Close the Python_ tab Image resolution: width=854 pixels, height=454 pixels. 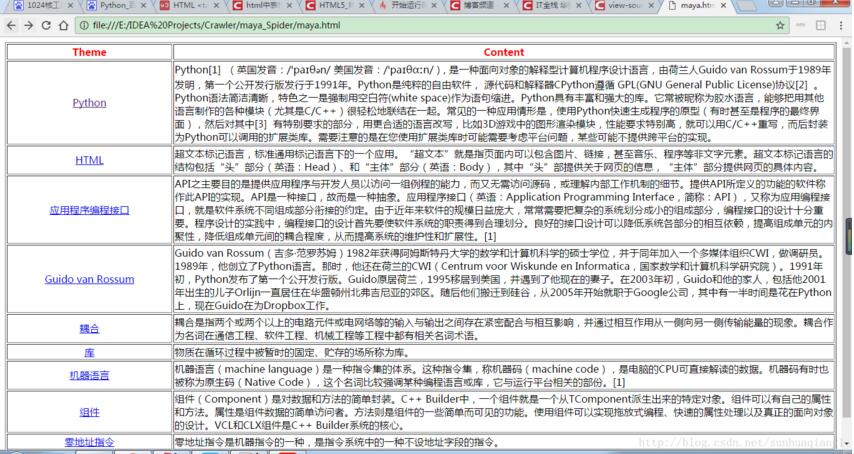click(143, 5)
